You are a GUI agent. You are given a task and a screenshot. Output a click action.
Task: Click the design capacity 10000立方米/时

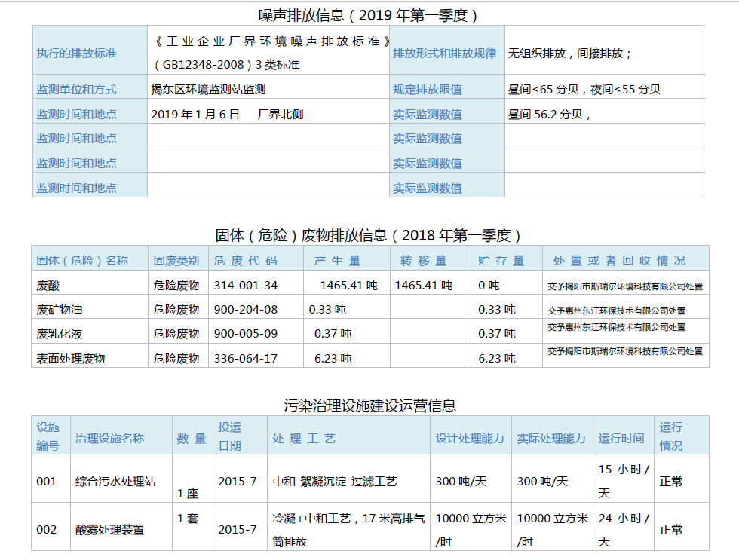pyautogui.click(x=471, y=530)
